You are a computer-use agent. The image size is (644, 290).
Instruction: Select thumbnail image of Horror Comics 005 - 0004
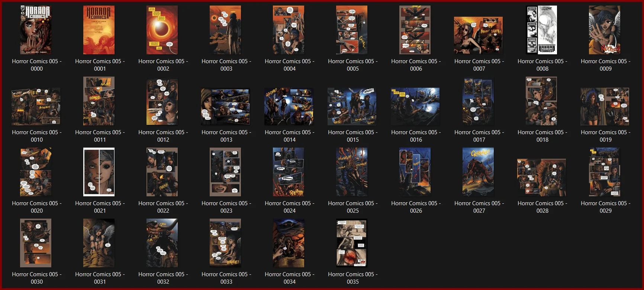click(x=289, y=30)
